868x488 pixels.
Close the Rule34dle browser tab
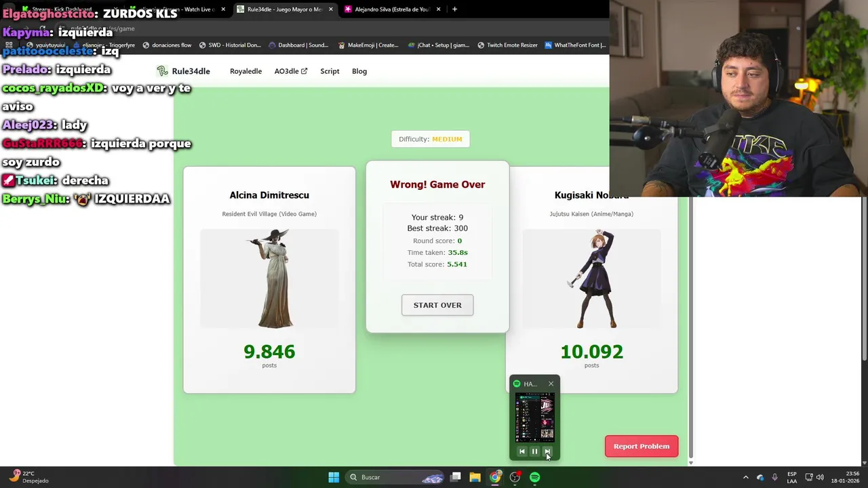[x=331, y=9]
